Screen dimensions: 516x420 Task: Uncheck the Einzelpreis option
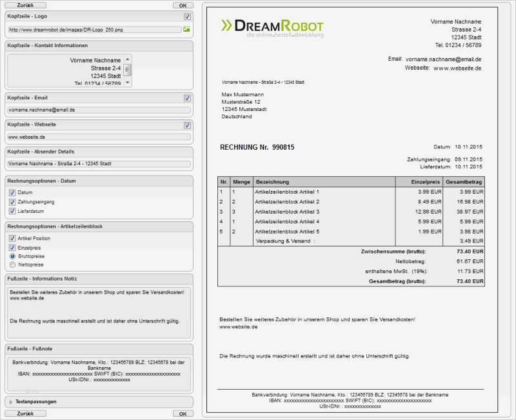12,248
